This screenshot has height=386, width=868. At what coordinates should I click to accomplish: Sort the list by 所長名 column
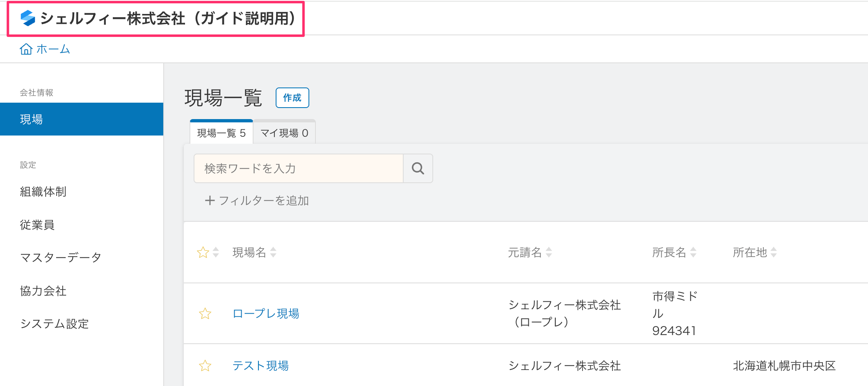click(693, 252)
